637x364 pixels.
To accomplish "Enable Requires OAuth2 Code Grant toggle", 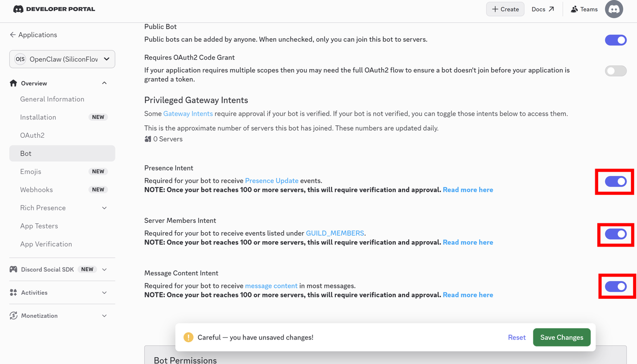I will click(x=616, y=71).
